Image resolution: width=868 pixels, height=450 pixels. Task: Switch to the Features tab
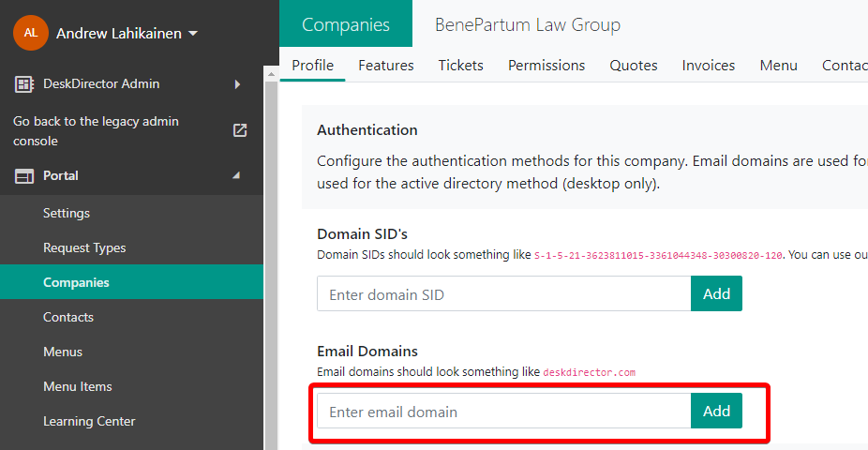pyautogui.click(x=386, y=66)
